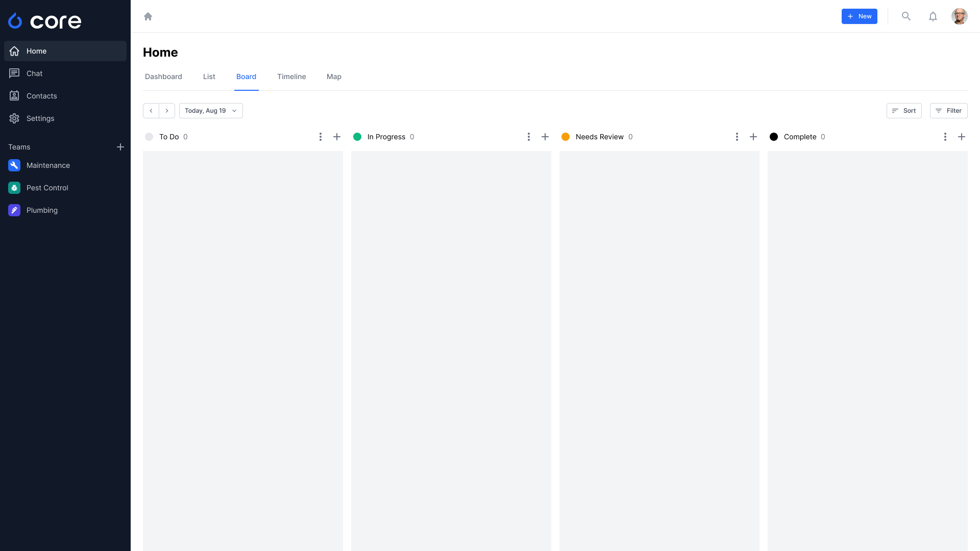980x551 pixels.
Task: Open the user profile avatar
Action: (x=959, y=16)
